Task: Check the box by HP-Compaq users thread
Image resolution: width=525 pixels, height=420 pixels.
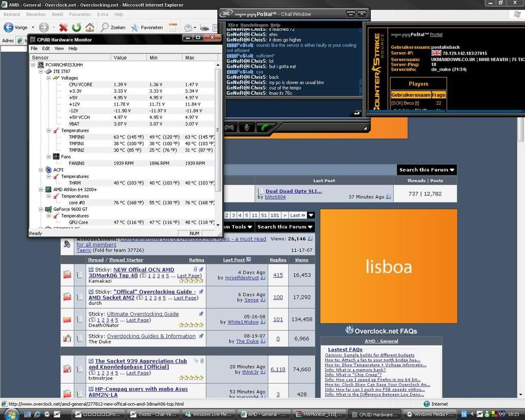Action: tap(91, 389)
